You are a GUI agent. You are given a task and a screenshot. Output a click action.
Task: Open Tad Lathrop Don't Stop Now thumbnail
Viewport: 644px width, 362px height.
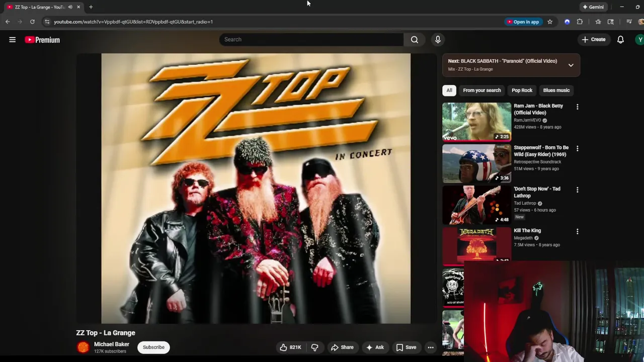[x=476, y=205]
